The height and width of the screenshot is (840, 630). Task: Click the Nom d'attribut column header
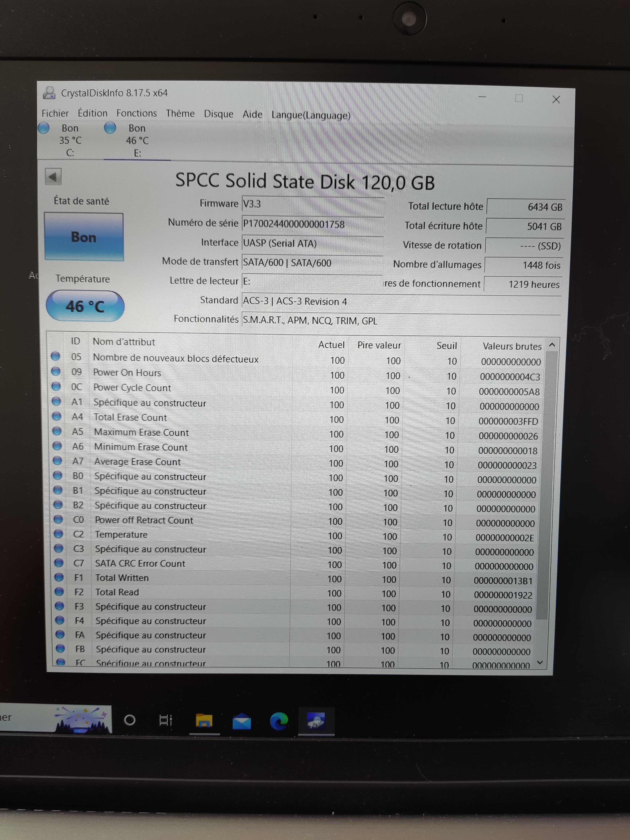[124, 342]
